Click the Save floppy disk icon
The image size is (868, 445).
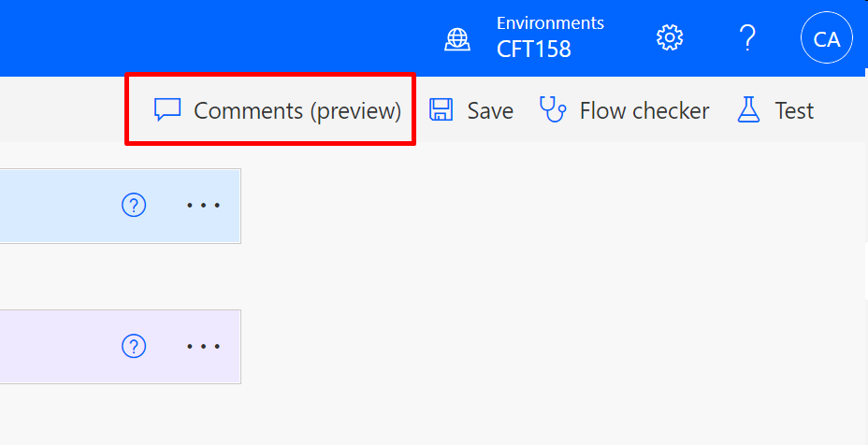[441, 110]
